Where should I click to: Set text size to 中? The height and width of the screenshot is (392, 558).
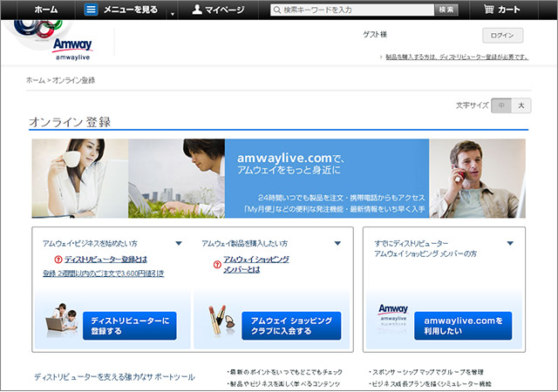pyautogui.click(x=501, y=105)
